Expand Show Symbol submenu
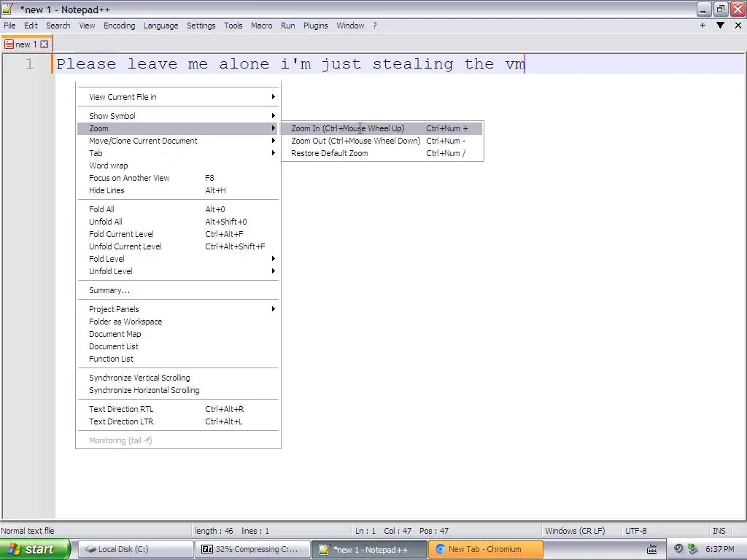Screen dimensions: 747x560 click(178, 116)
